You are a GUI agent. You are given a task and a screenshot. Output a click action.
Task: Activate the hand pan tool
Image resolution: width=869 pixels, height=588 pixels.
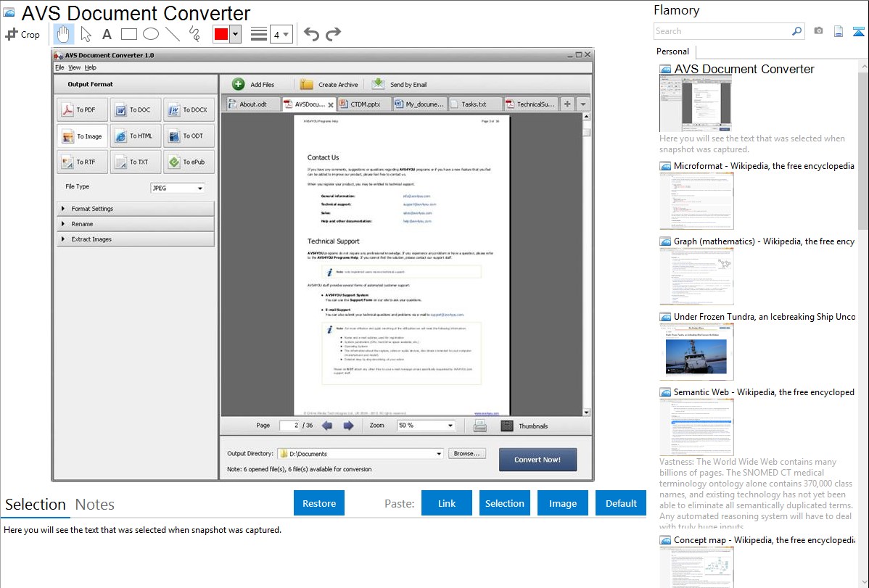pos(63,34)
